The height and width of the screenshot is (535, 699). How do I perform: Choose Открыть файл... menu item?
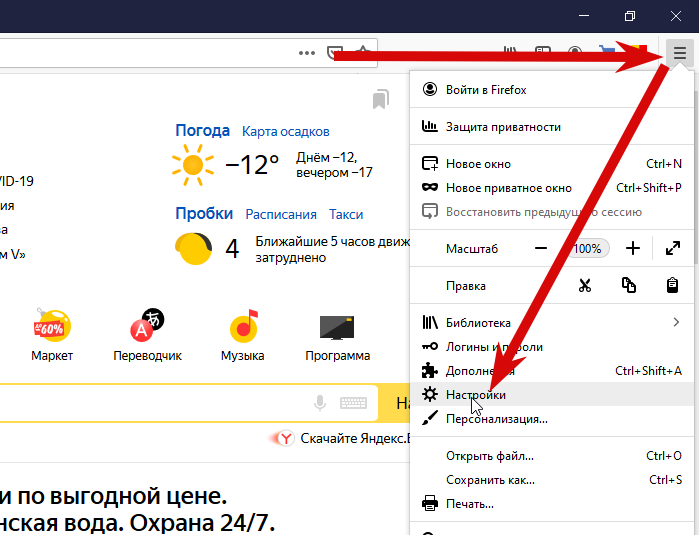tap(552, 456)
